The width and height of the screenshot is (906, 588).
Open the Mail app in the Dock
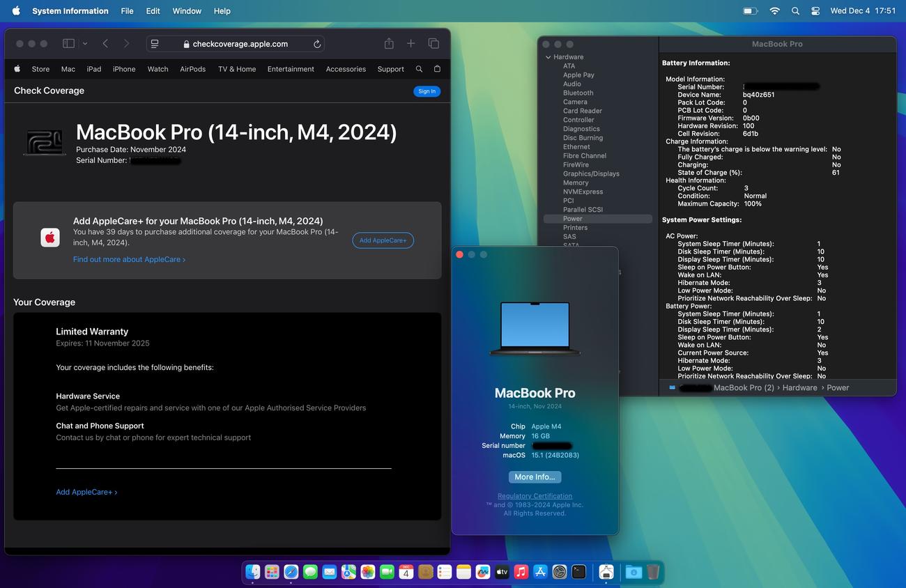(330, 572)
